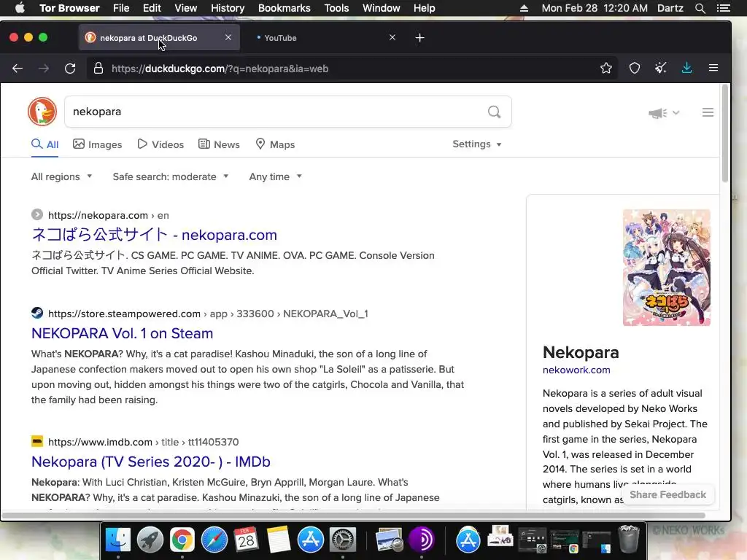This screenshot has height=560, width=747.
Task: Click Spotlight search in menu bar
Action: click(x=700, y=8)
